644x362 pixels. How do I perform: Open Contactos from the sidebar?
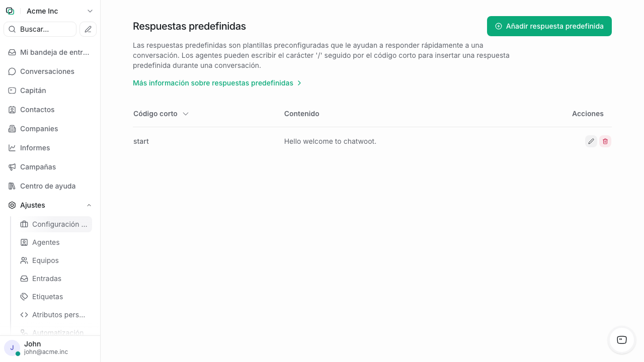pyautogui.click(x=37, y=110)
